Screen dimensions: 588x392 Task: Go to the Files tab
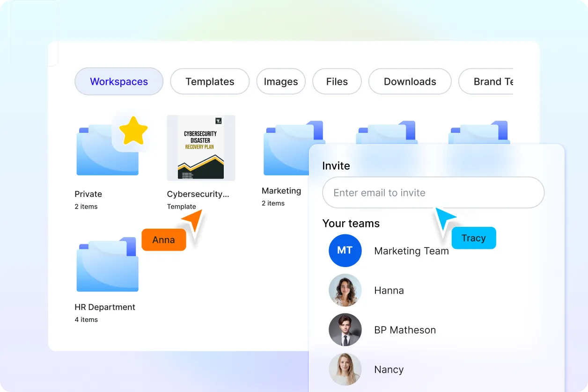click(x=337, y=81)
